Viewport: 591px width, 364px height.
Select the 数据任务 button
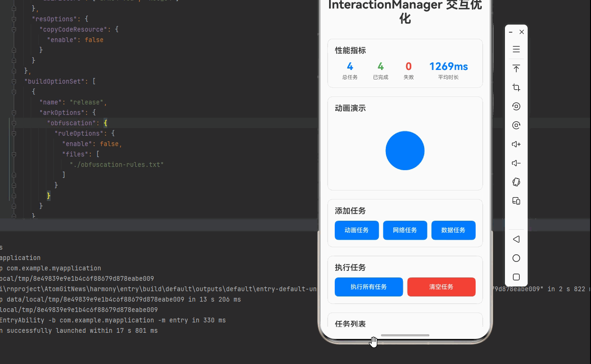point(453,230)
